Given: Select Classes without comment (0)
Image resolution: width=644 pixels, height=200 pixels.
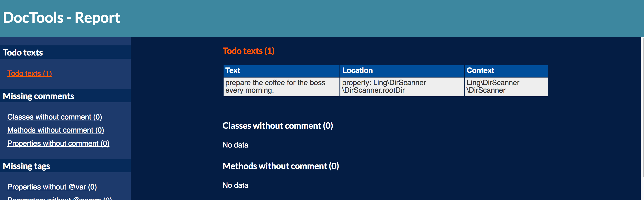Looking at the screenshot, I should (x=55, y=117).
